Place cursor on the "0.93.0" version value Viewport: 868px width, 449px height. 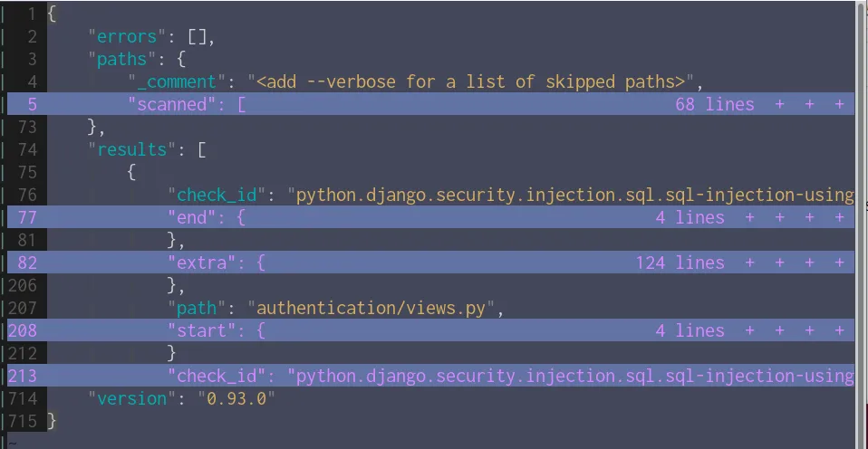pyautogui.click(x=236, y=398)
